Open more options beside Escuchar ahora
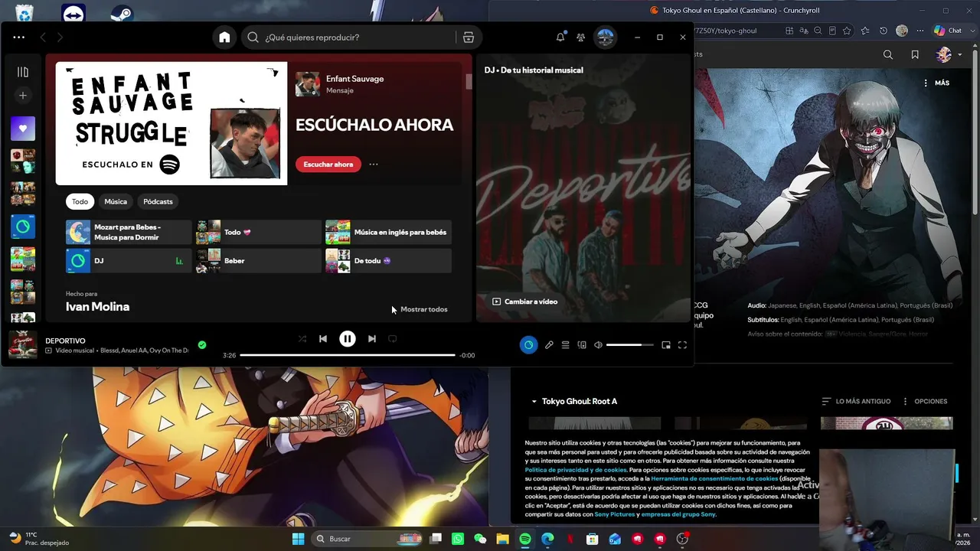 tap(374, 164)
